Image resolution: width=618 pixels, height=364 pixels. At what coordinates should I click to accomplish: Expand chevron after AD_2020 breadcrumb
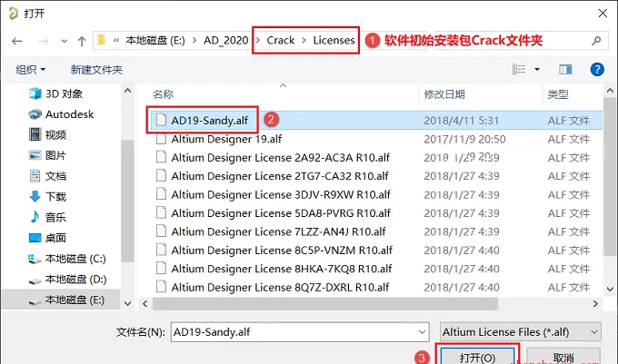tap(258, 40)
